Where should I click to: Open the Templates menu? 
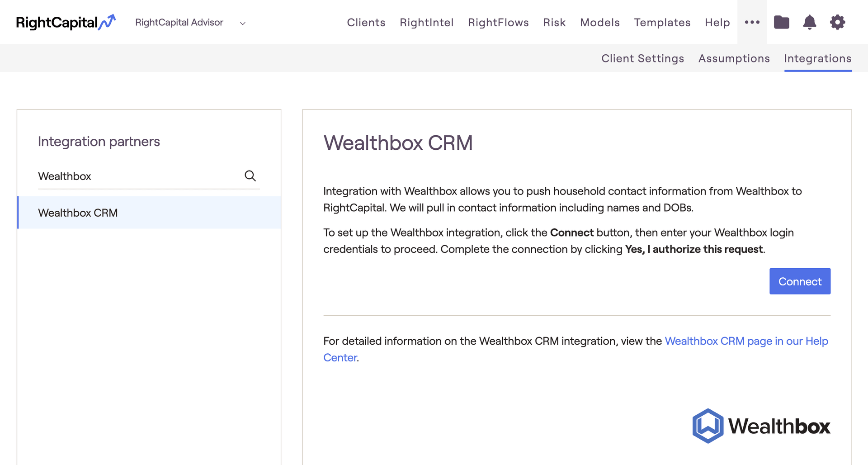pos(662,23)
